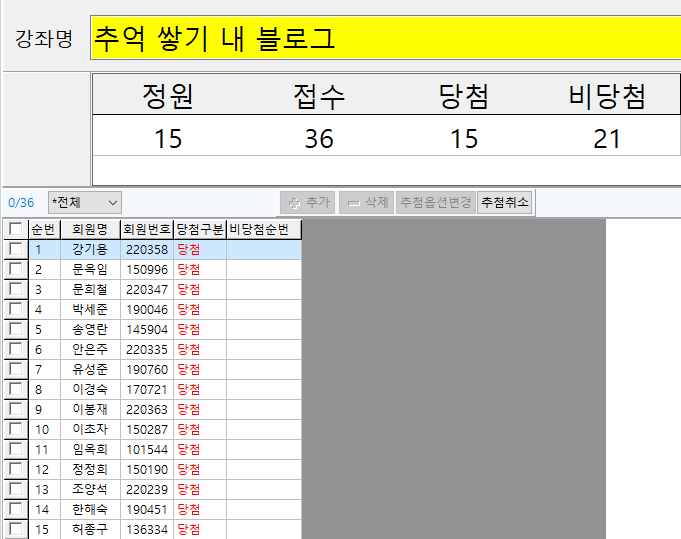Image resolution: width=681 pixels, height=539 pixels.
Task: Select the member name 임옥희
Action: 90,449
